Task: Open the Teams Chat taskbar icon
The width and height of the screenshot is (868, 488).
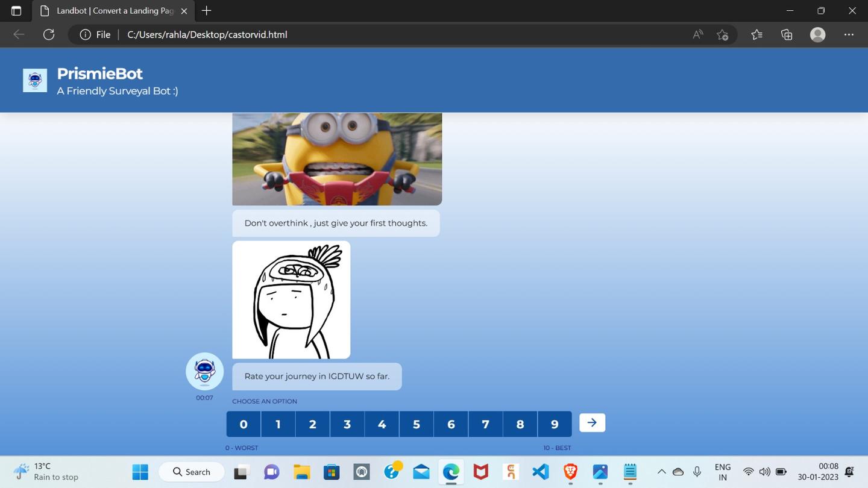Action: pyautogui.click(x=272, y=472)
